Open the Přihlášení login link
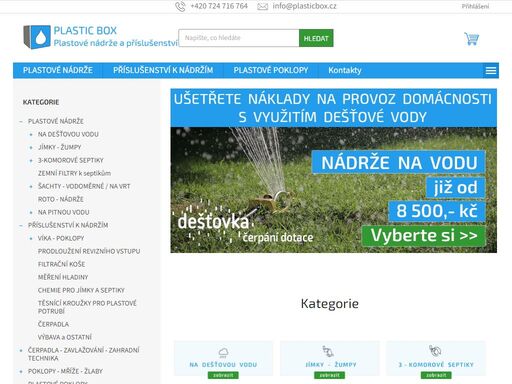Image resolution: width=512 pixels, height=384 pixels. pos(475,6)
